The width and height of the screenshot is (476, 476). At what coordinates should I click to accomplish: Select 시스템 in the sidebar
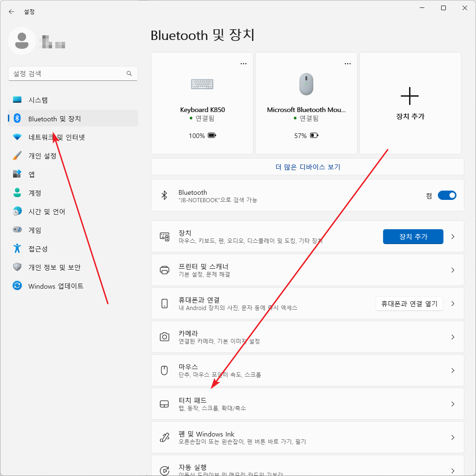[x=73, y=99]
